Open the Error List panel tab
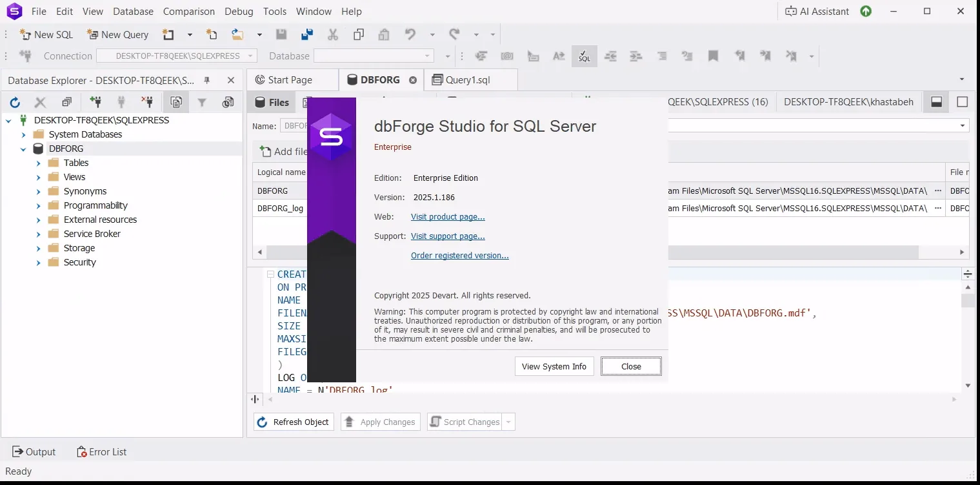 [x=101, y=452]
